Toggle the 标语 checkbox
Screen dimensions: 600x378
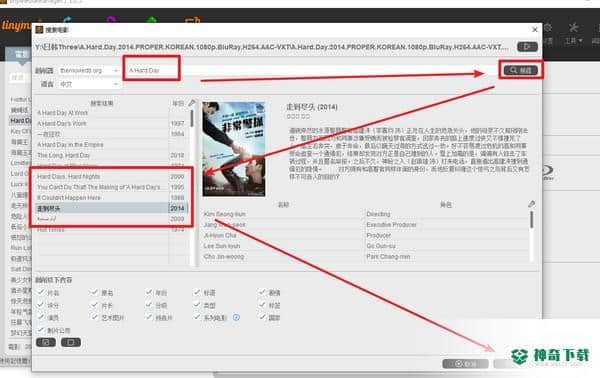[x=197, y=292]
